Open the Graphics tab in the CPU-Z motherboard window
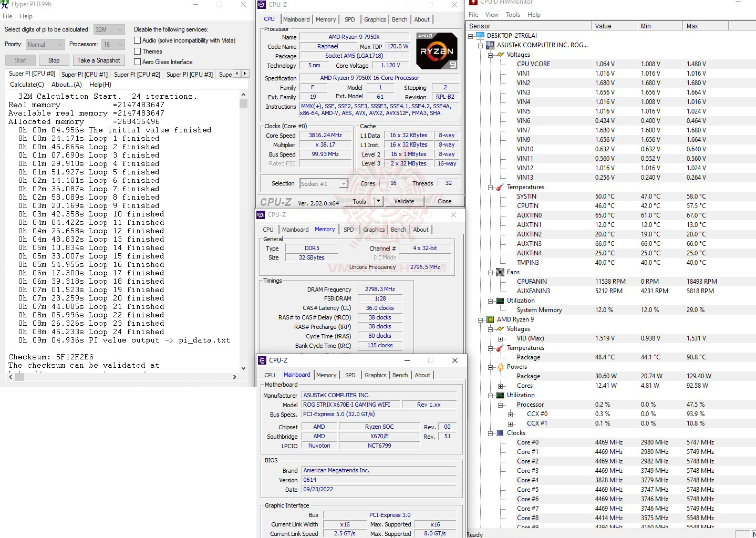This screenshot has height=538, width=756. 375,375
